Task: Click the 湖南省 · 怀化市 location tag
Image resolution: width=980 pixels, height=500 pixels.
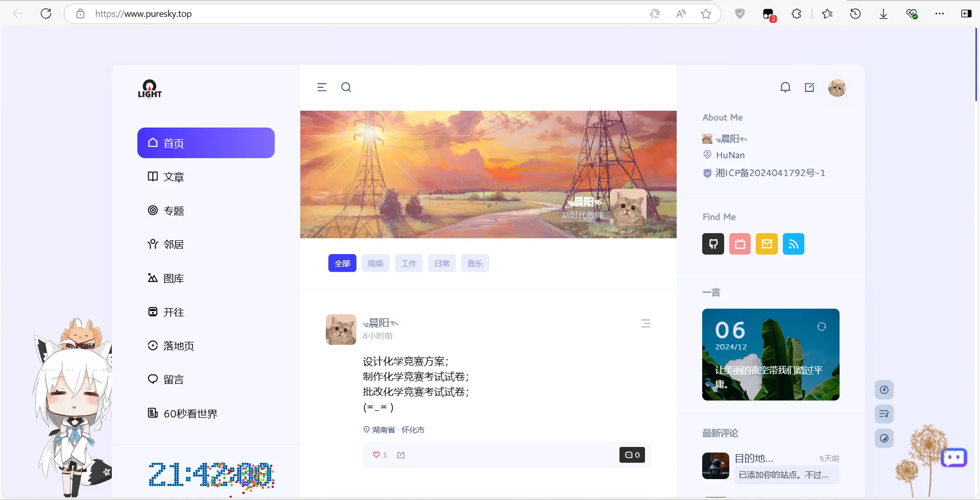Action: pyautogui.click(x=394, y=430)
